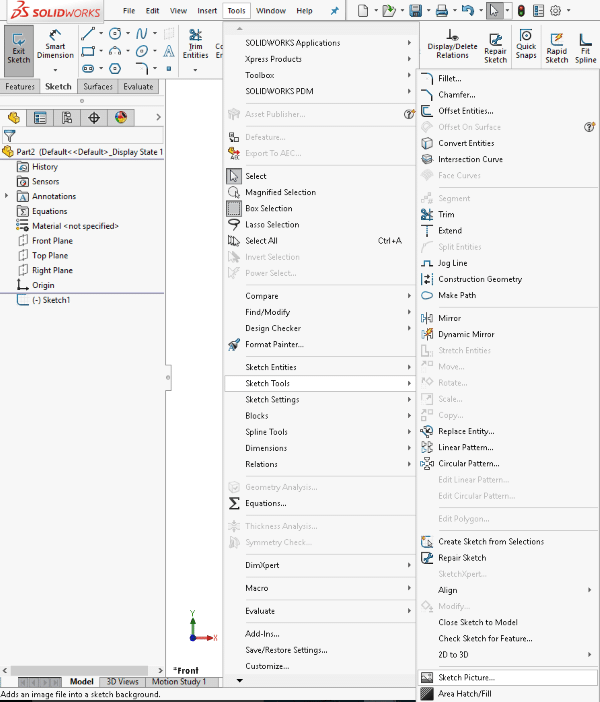Select the Line sketch tool

pyautogui.click(x=88, y=34)
